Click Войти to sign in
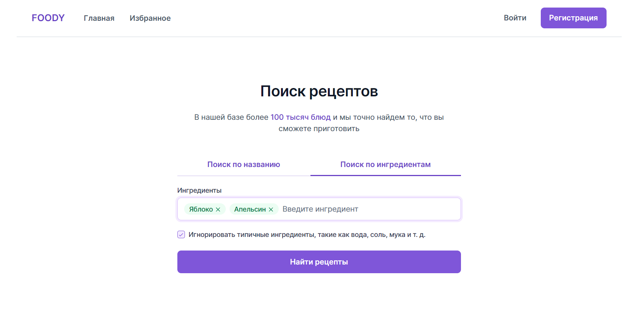The width and height of the screenshot is (644, 314). tap(515, 18)
